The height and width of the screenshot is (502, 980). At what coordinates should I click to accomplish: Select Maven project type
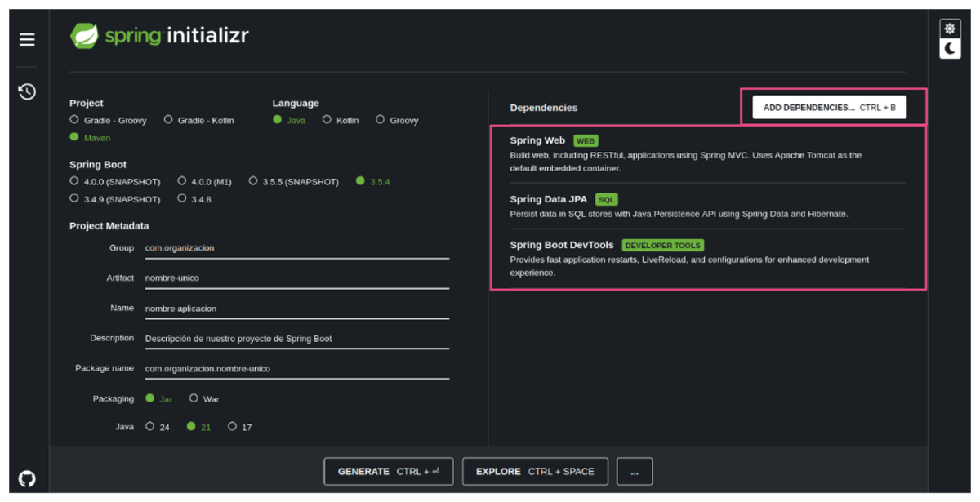[91, 137]
